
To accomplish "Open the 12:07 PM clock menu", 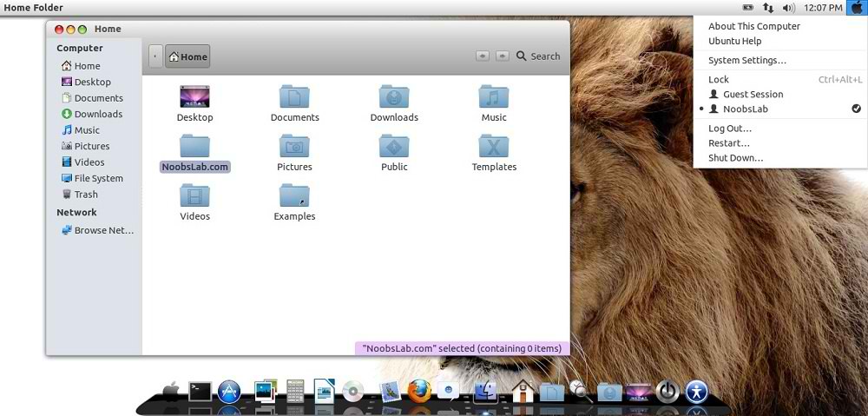I will point(823,8).
